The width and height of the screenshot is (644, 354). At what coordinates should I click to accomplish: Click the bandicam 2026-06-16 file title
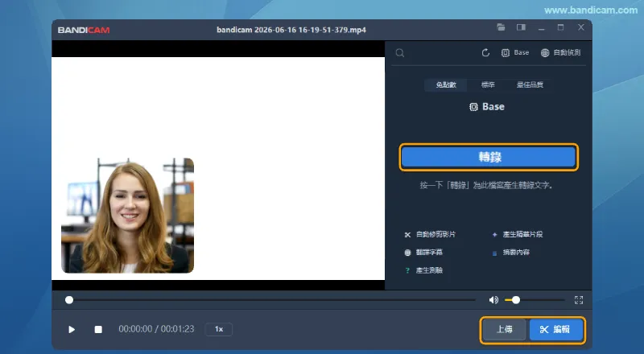pyautogui.click(x=291, y=30)
